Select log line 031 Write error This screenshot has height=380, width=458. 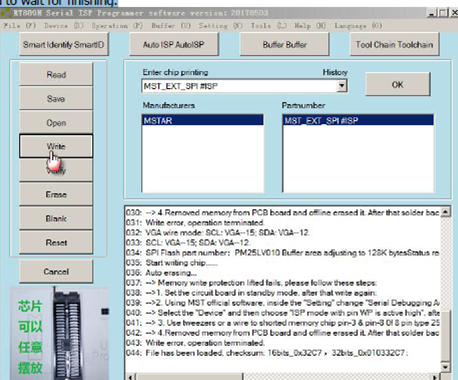point(195,223)
